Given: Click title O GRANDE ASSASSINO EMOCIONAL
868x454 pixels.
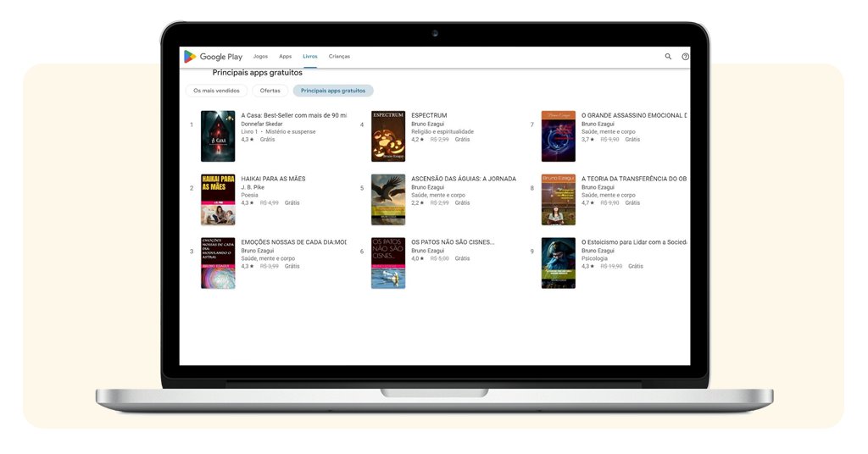Looking at the screenshot, I should tap(634, 115).
